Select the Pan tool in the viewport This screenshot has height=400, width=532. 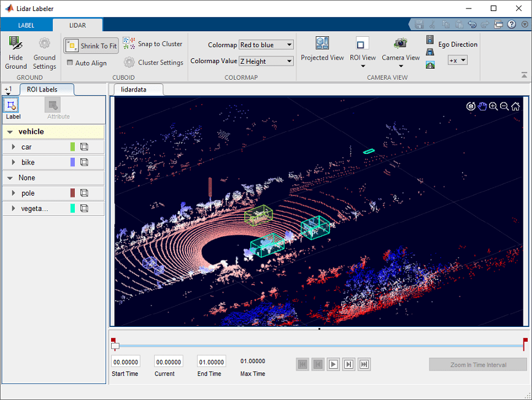[x=482, y=106]
